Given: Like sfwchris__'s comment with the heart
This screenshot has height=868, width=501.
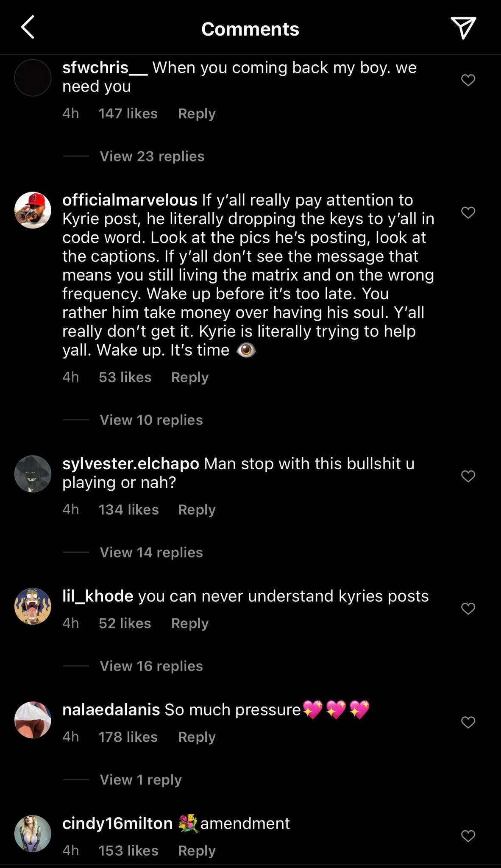Looking at the screenshot, I should [468, 80].
